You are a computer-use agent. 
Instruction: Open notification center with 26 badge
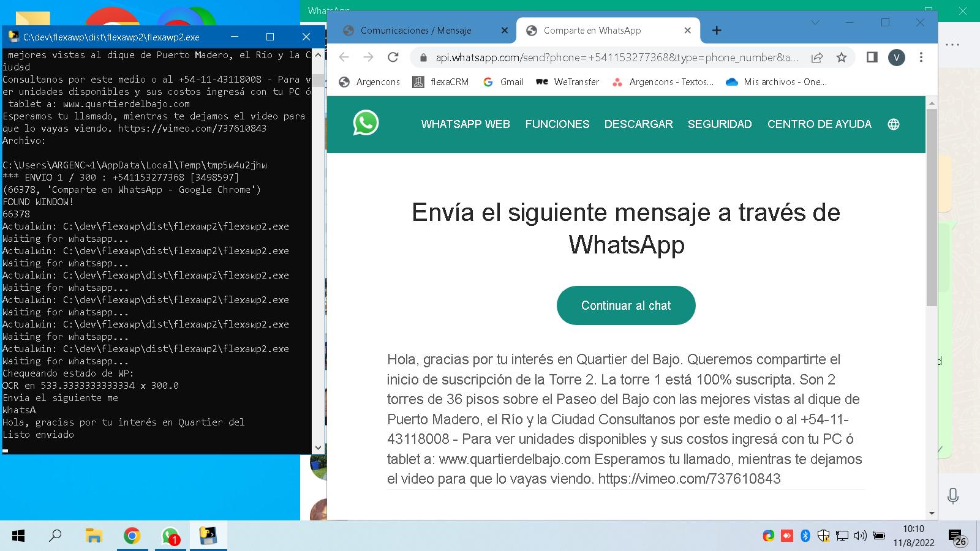pyautogui.click(x=957, y=538)
